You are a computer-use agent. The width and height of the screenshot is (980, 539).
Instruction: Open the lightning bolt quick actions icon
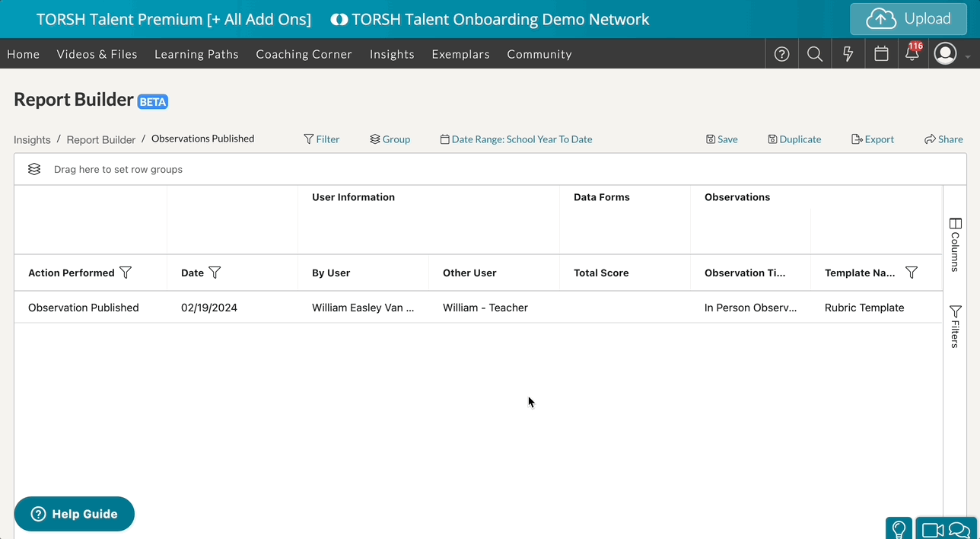pyautogui.click(x=848, y=54)
